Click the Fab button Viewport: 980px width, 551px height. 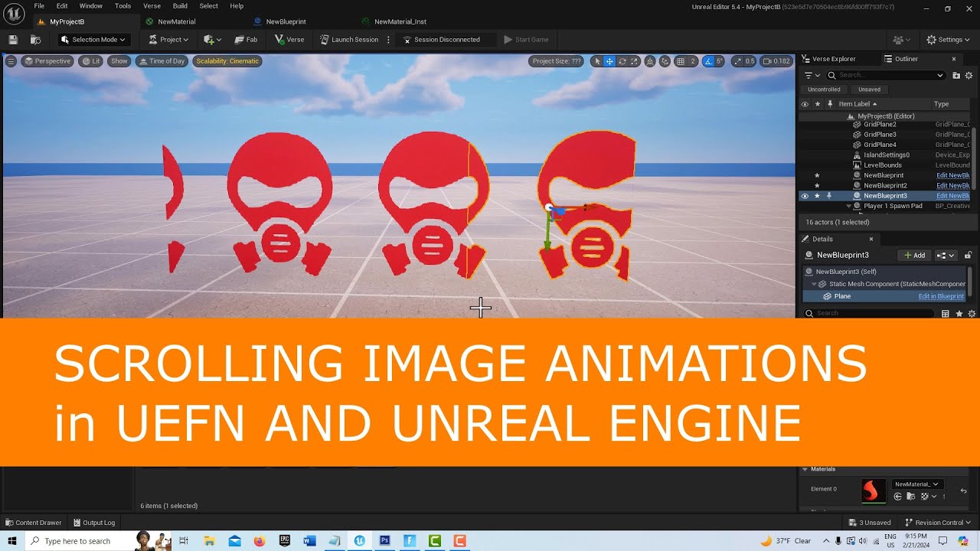pyautogui.click(x=246, y=40)
